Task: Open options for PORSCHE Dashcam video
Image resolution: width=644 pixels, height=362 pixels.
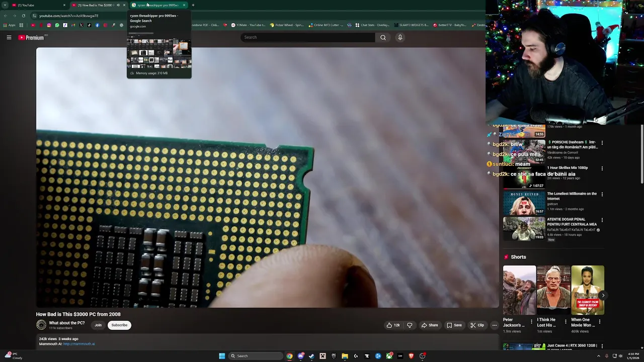Action: 602,143
